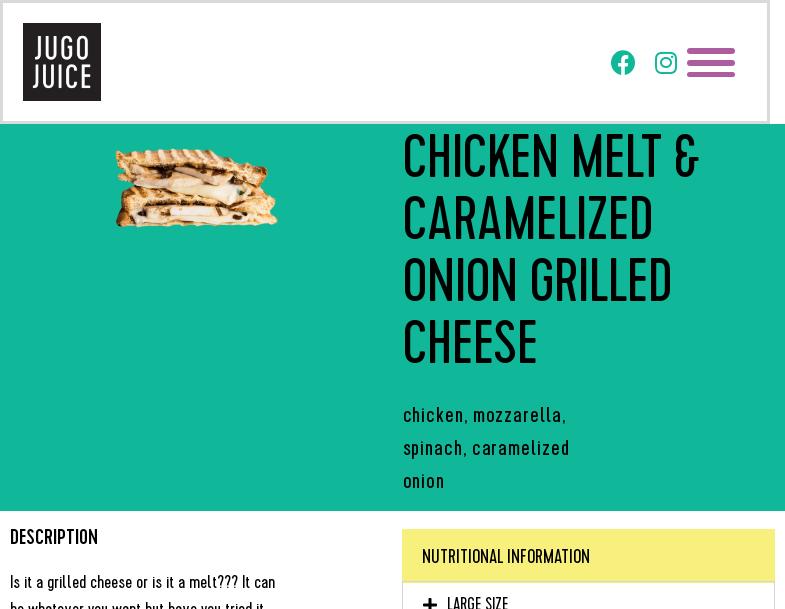Select the Nutritional Information header
The image size is (785, 609).
[506, 557]
